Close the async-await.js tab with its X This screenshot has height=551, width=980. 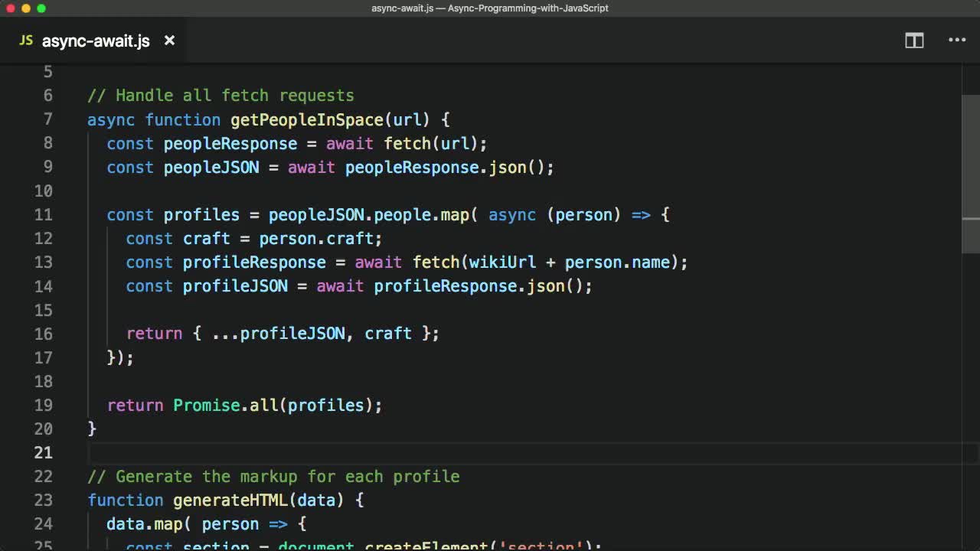(x=169, y=41)
